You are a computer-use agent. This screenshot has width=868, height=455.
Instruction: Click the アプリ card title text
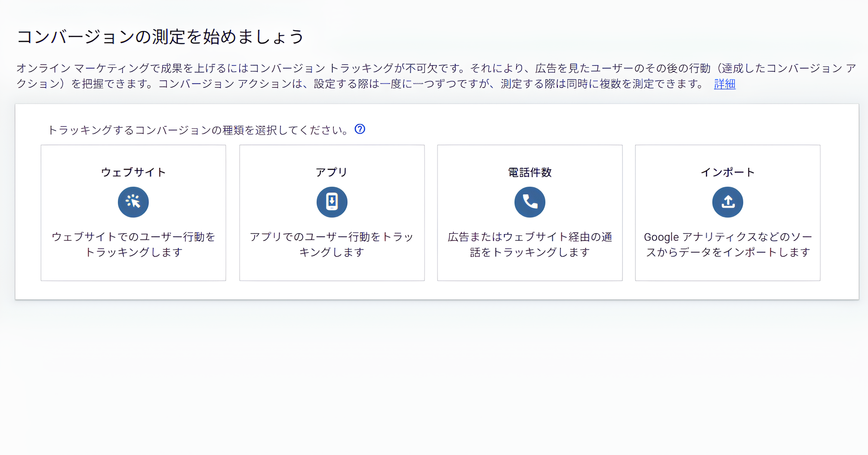[332, 171]
